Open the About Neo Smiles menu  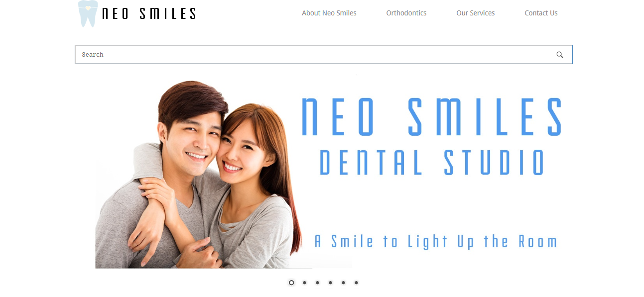pyautogui.click(x=329, y=13)
